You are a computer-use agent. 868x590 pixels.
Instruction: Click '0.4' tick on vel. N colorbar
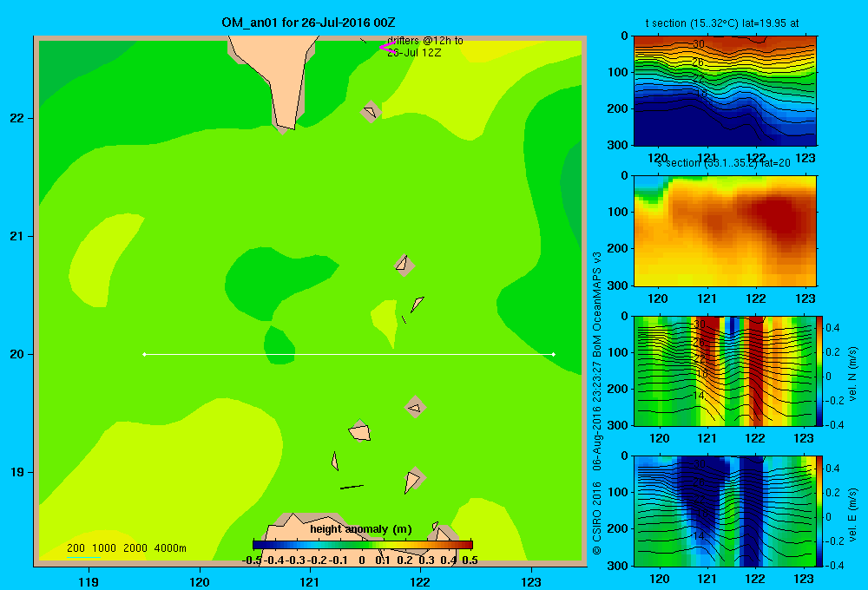832,328
